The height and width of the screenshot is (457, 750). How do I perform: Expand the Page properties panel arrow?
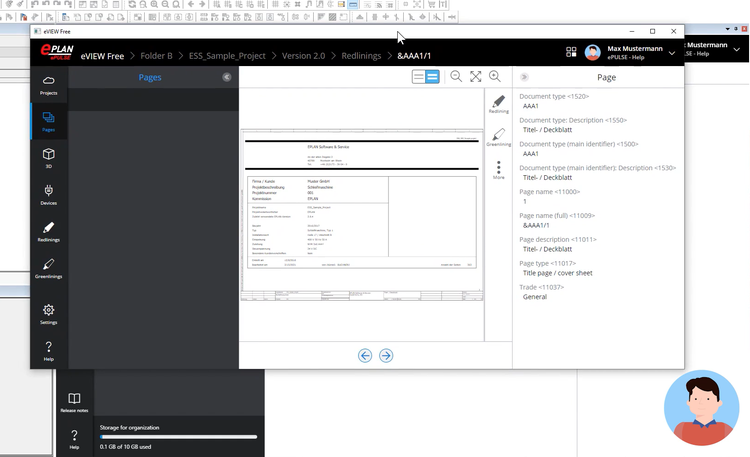(525, 77)
